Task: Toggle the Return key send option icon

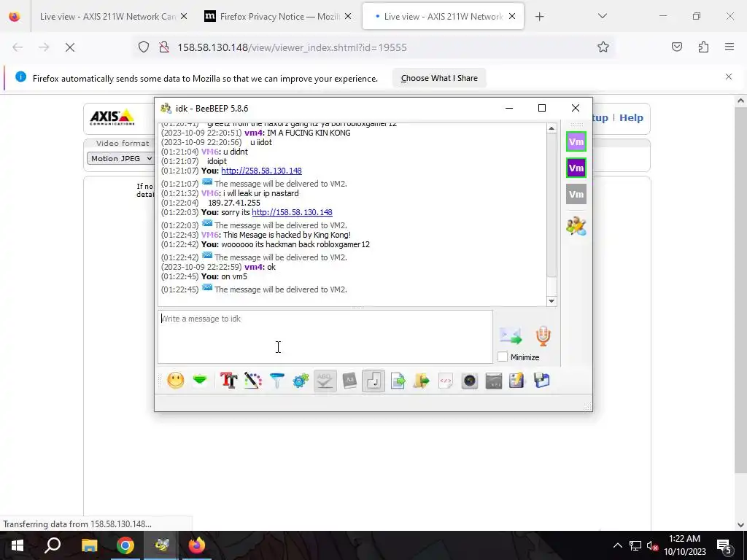Action: click(x=373, y=381)
